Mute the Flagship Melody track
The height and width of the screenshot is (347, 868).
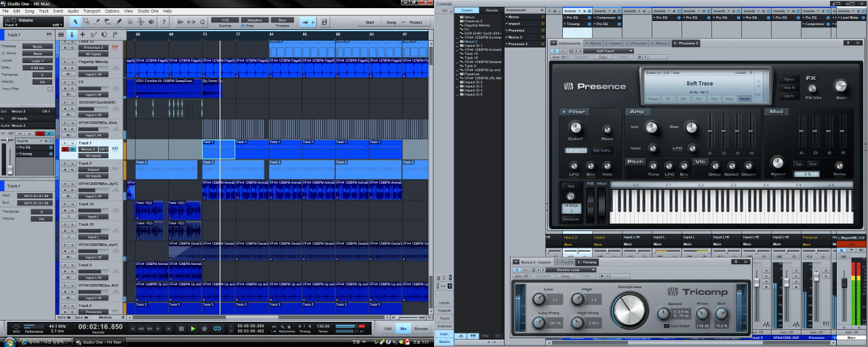coord(64,62)
